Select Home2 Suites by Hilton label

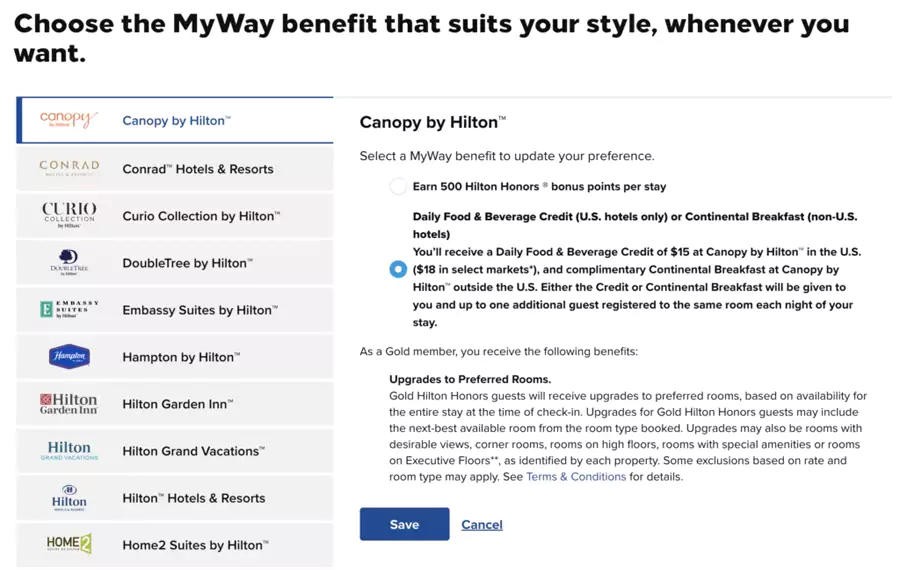196,545
